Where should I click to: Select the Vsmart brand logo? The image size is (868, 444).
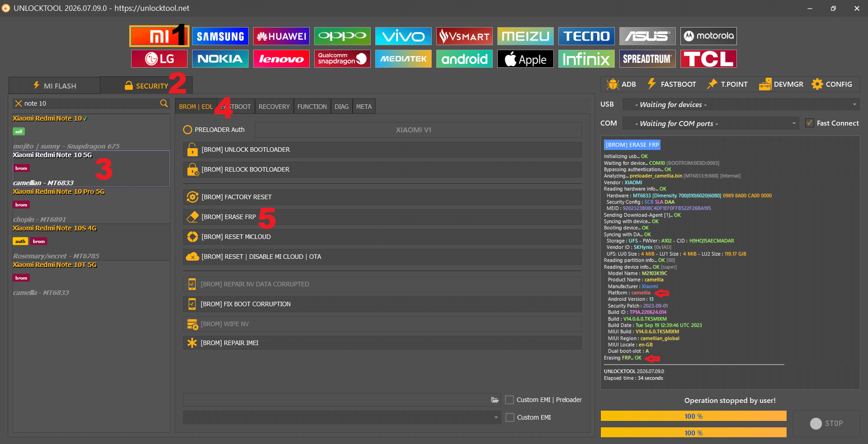pyautogui.click(x=464, y=36)
